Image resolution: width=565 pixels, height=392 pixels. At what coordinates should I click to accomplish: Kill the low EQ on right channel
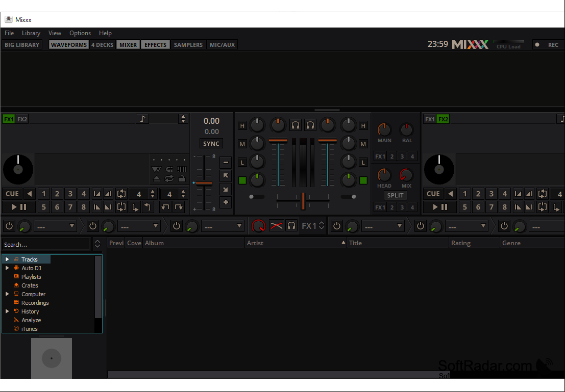pos(363,162)
